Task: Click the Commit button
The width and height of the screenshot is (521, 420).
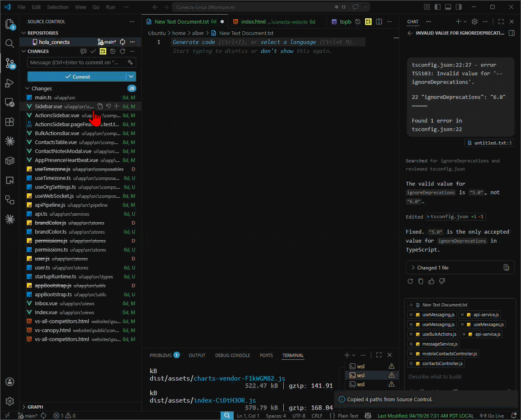Action: point(77,77)
